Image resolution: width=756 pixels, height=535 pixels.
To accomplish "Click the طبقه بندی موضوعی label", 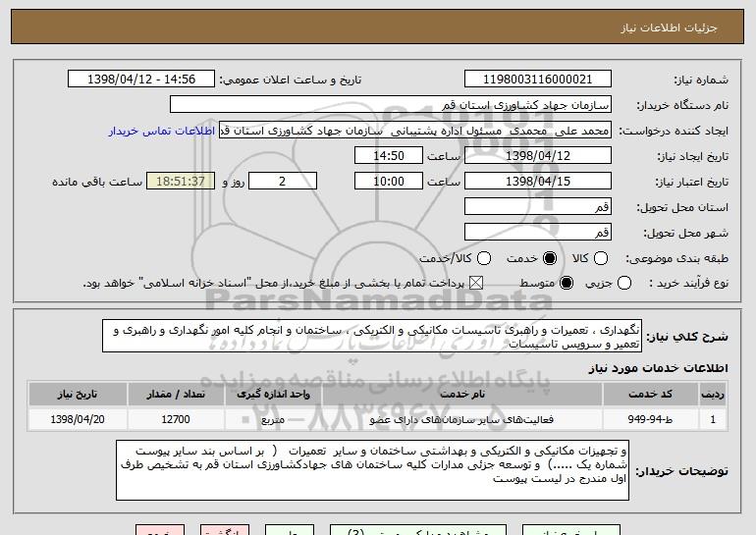I will (676, 258).
